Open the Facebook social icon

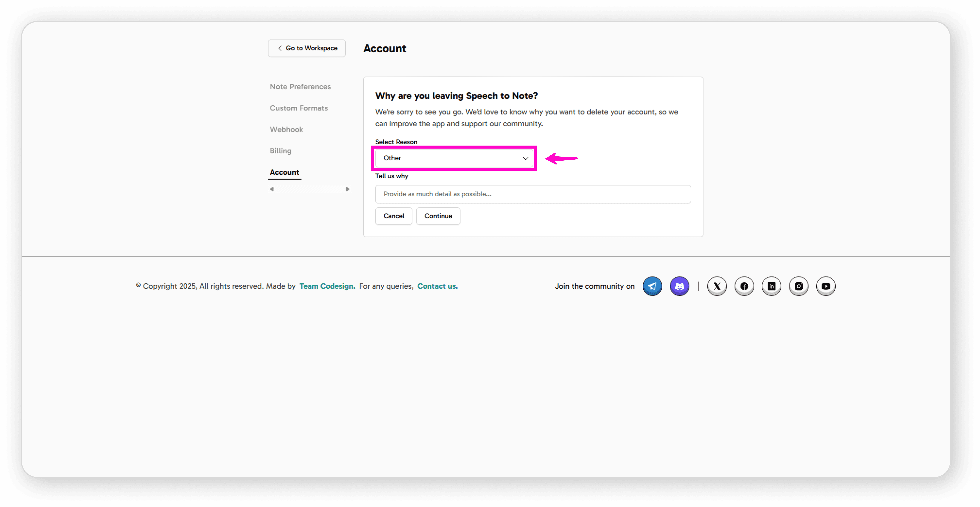click(744, 286)
